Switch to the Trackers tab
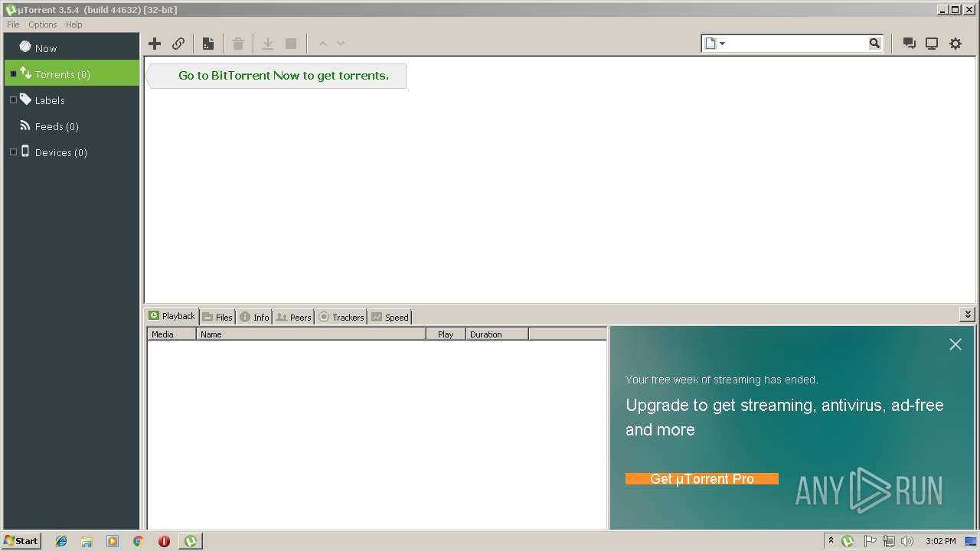980x551 pixels. [341, 317]
